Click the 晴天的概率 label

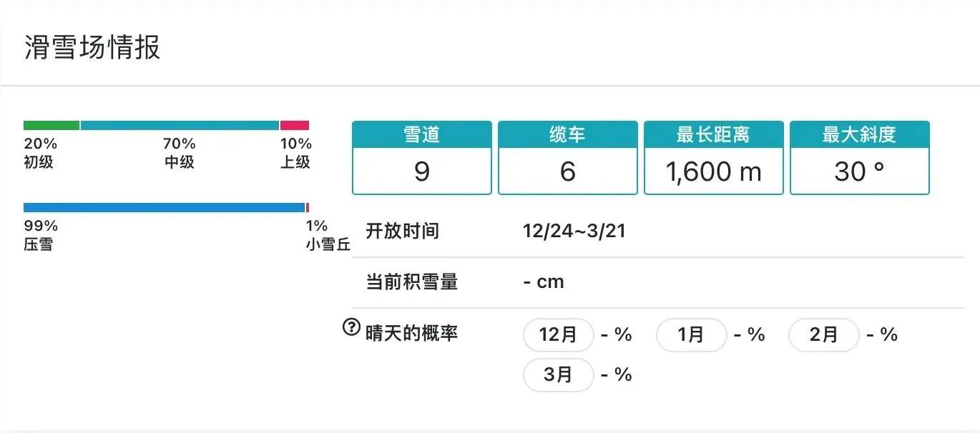point(411,333)
